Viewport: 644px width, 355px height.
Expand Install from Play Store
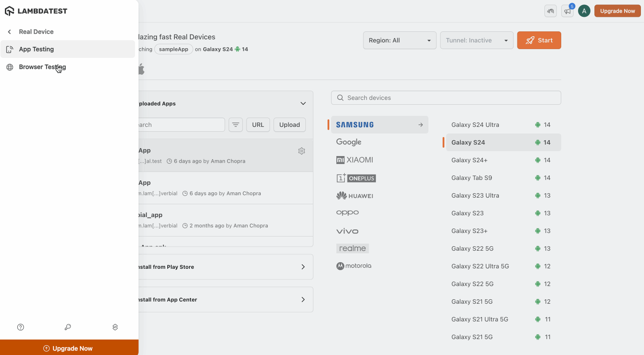click(226, 267)
